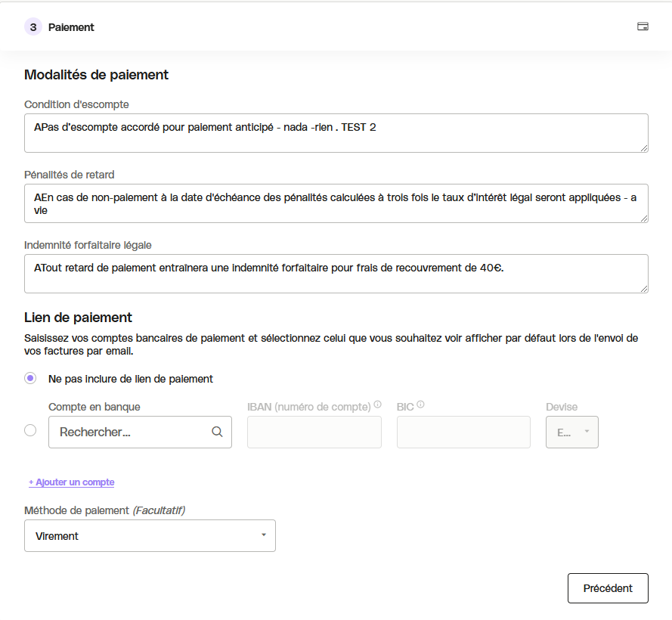Viewport: 672px width, 620px height.
Task: Open the Devise currency dropdown
Action: coord(571,432)
